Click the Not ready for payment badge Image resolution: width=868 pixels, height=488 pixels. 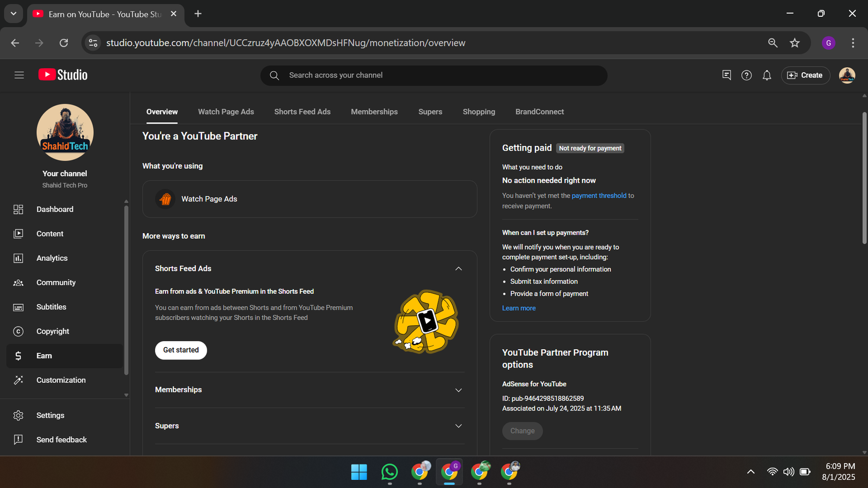(x=590, y=148)
